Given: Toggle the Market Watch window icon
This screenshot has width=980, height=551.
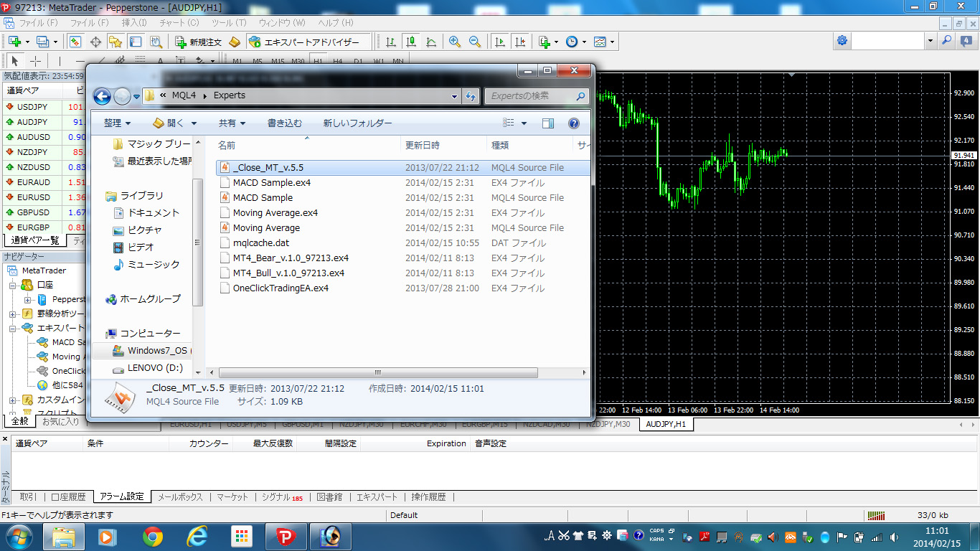Looking at the screenshot, I should pos(75,42).
